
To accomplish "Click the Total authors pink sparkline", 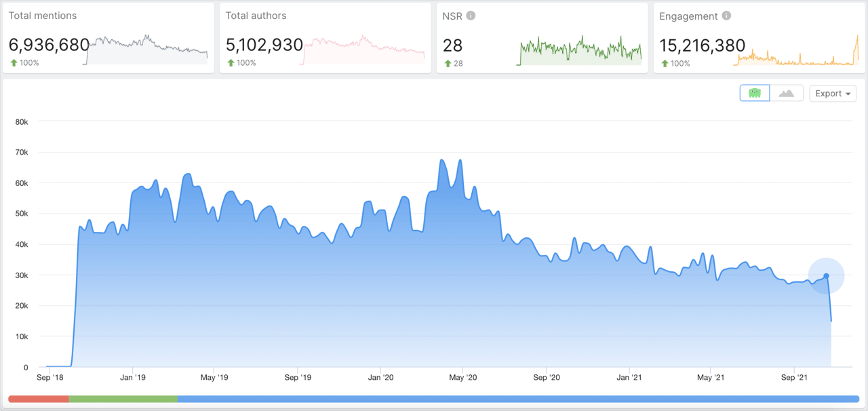I will 364,50.
